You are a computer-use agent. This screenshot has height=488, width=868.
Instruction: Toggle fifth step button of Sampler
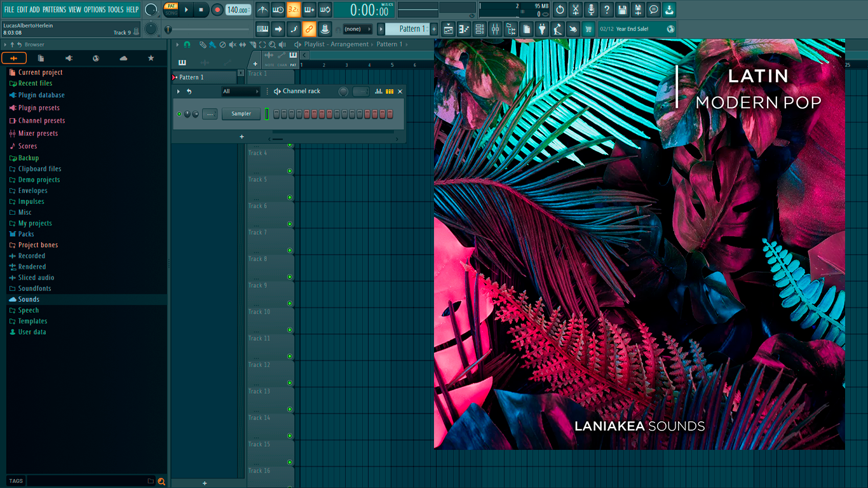(x=307, y=114)
